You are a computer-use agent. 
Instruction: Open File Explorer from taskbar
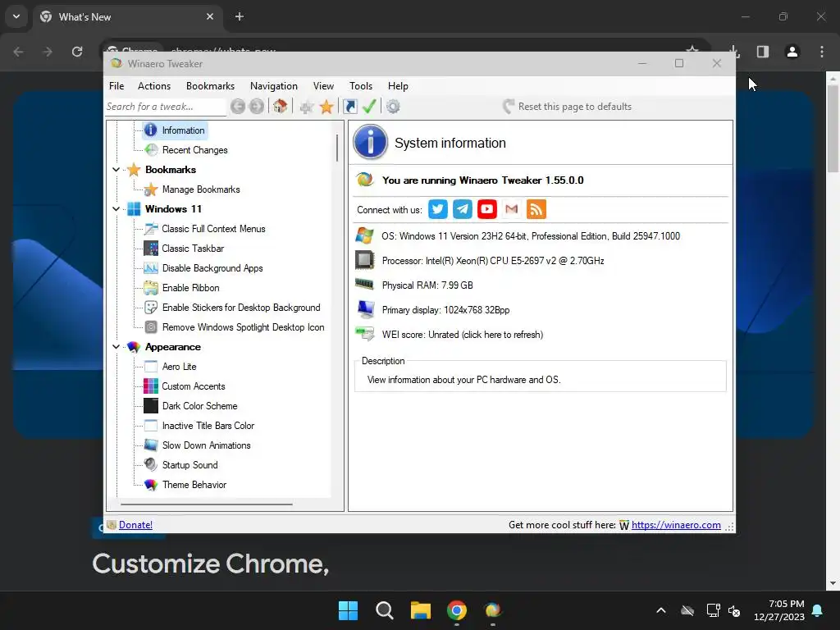421,610
